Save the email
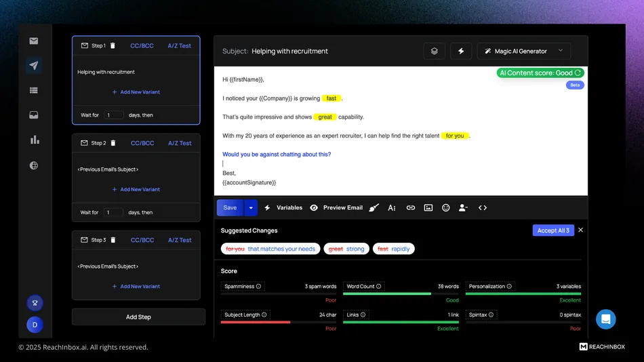This screenshot has width=644, height=362. pos(230,208)
